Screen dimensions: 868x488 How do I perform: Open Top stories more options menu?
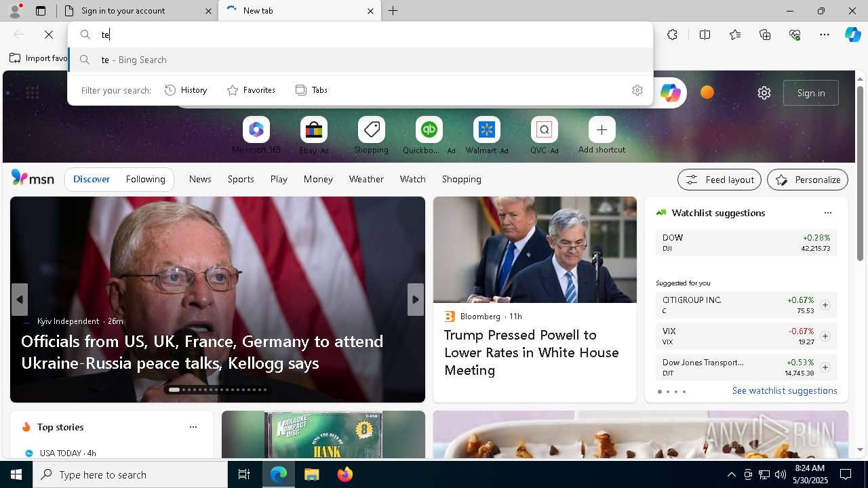[x=193, y=427]
